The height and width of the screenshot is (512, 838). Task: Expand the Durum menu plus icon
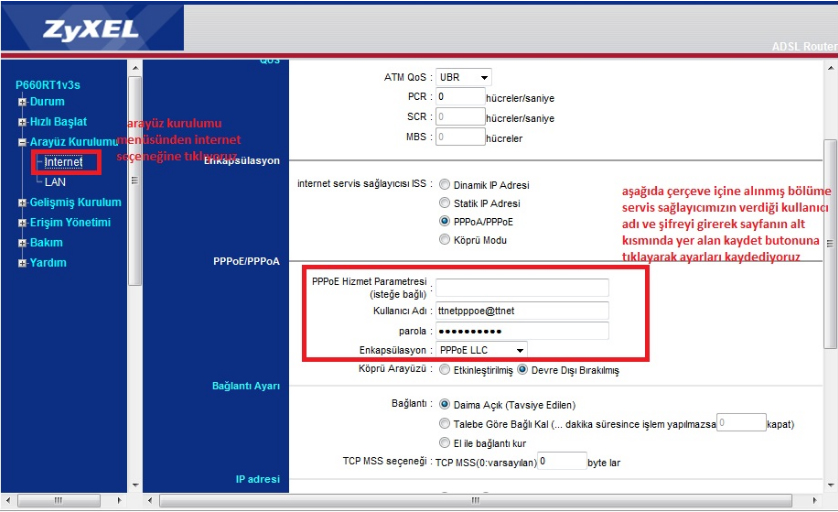21,102
